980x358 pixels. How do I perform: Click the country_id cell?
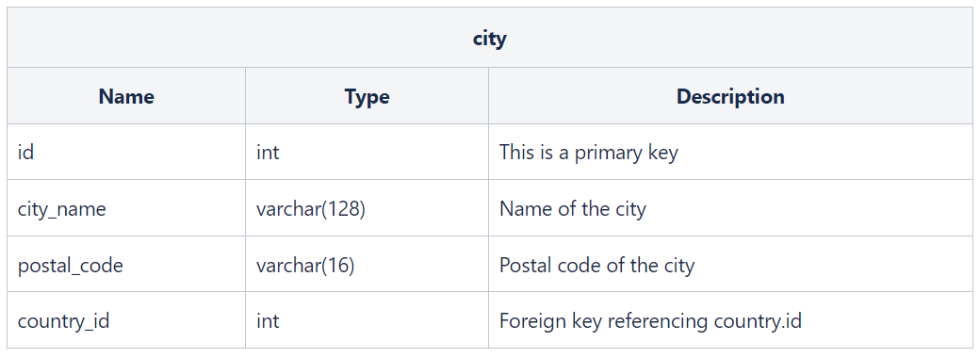pyautogui.click(x=64, y=320)
